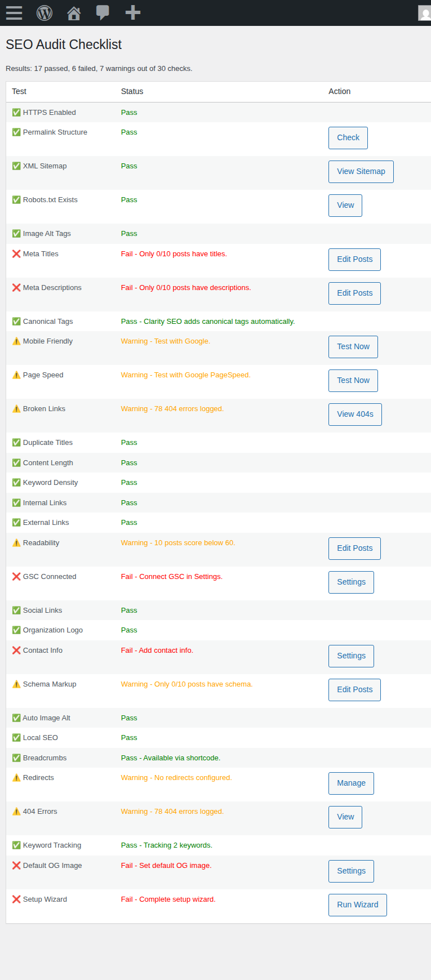Run the Permalink Structure Check
The width and height of the screenshot is (431, 980).
pyautogui.click(x=348, y=137)
